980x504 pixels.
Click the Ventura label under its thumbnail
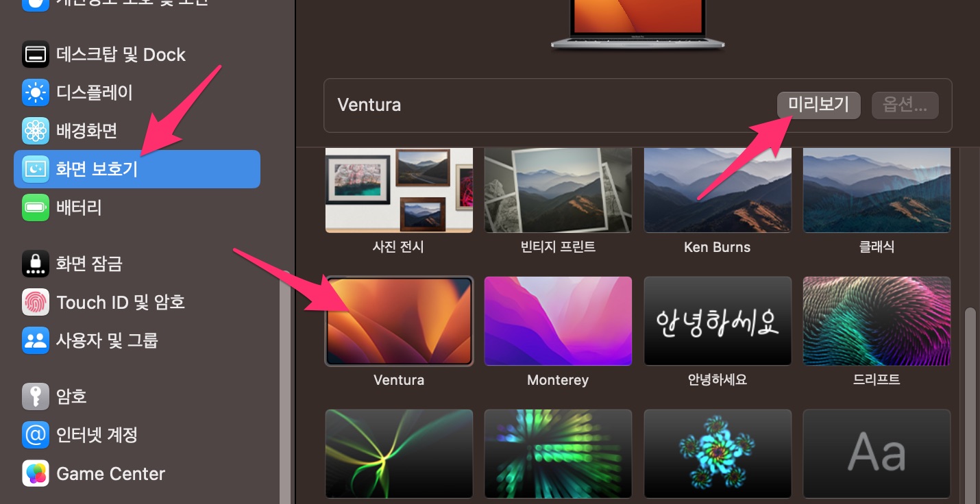point(399,380)
